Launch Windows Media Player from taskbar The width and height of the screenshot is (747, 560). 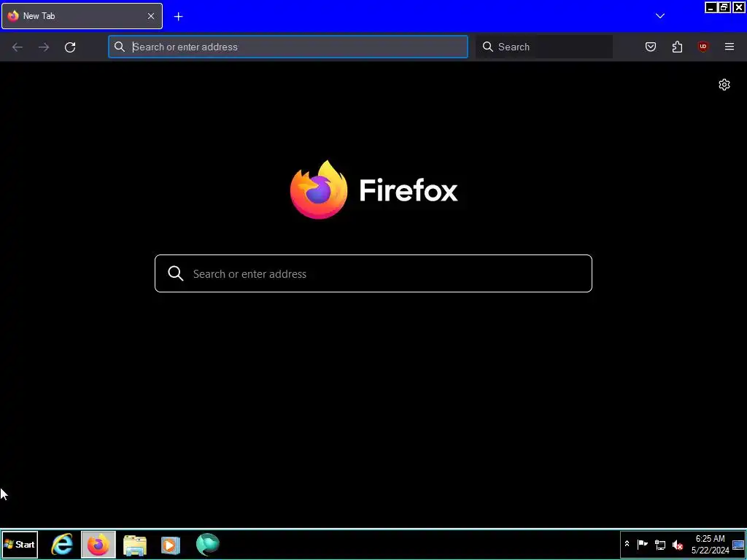[171, 544]
